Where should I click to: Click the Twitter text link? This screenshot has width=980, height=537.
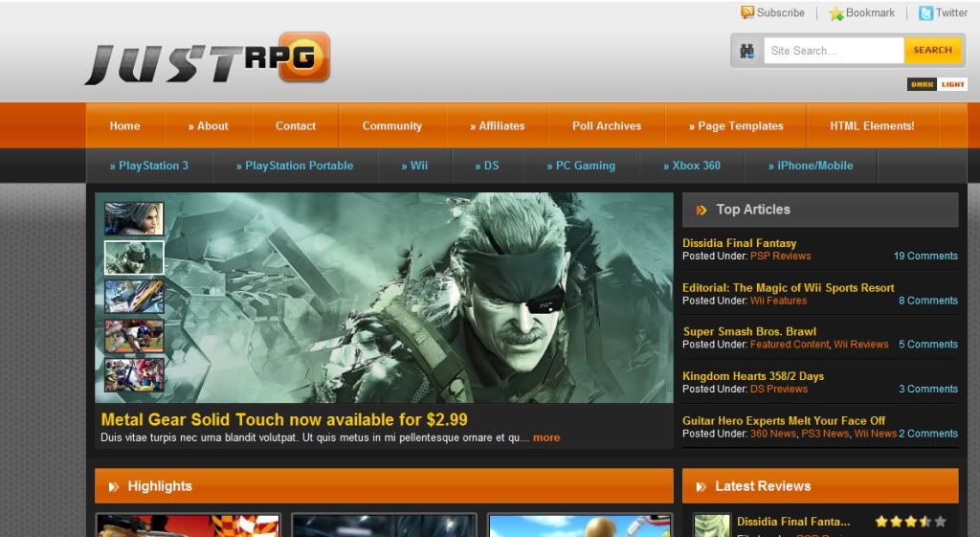(x=951, y=12)
